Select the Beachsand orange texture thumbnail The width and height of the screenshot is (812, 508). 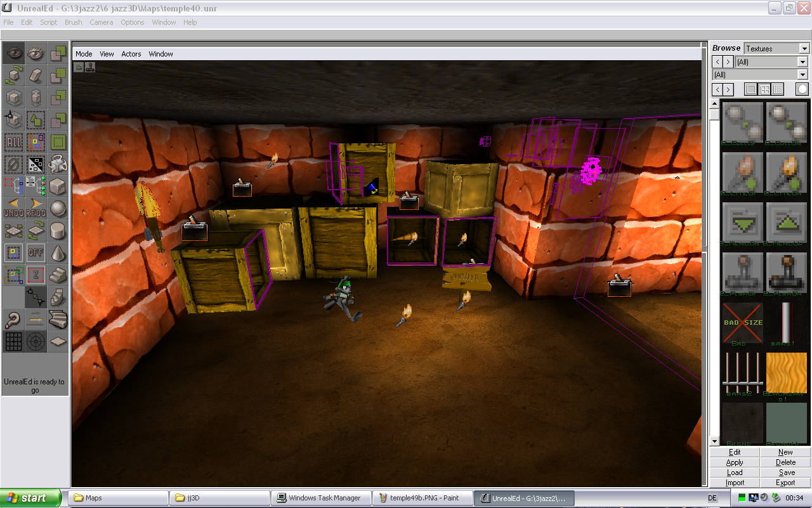click(x=787, y=374)
